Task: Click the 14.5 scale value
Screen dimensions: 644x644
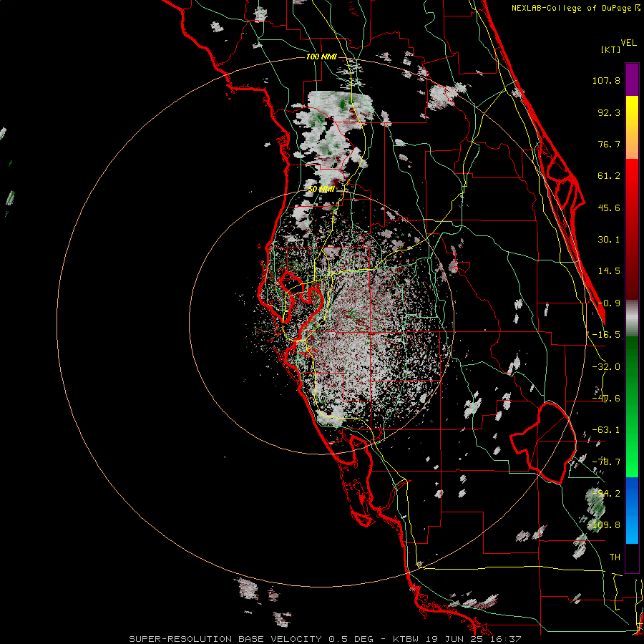Action: [609, 271]
